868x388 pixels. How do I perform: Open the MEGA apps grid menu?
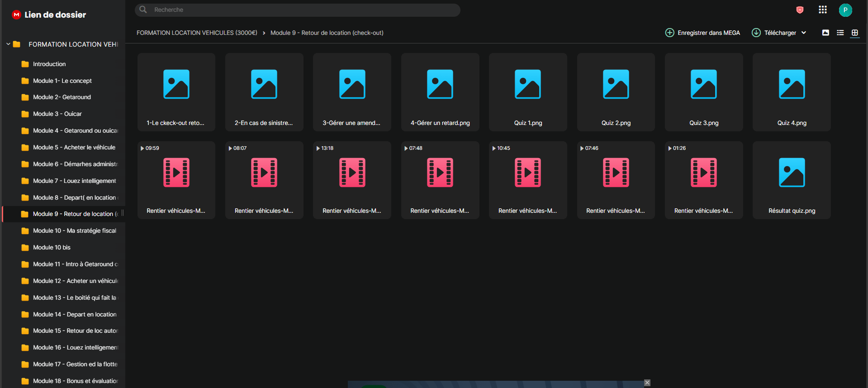[x=822, y=10]
